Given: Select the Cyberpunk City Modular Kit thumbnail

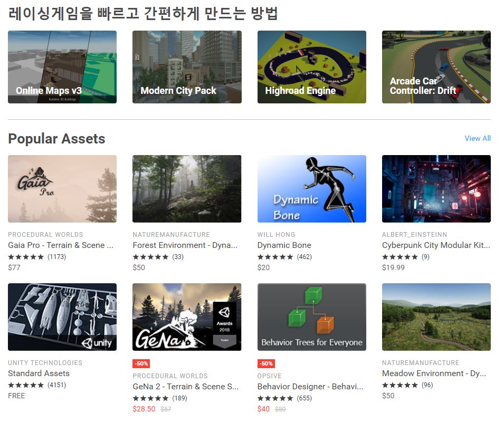Looking at the screenshot, I should [436, 189].
